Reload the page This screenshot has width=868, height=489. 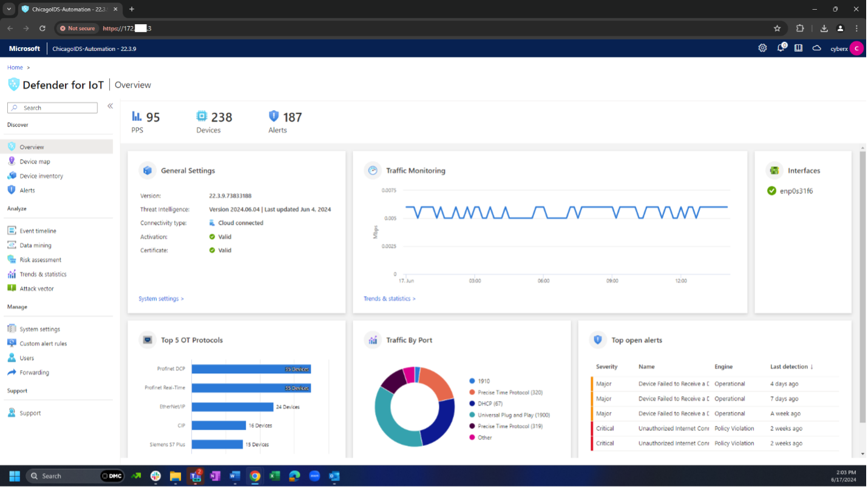click(x=42, y=29)
